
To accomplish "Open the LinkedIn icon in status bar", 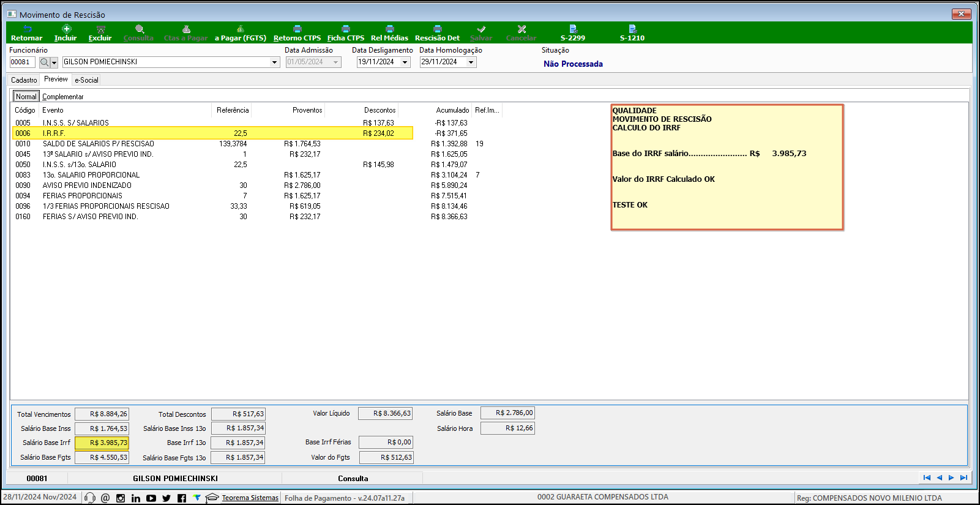I will (136, 498).
